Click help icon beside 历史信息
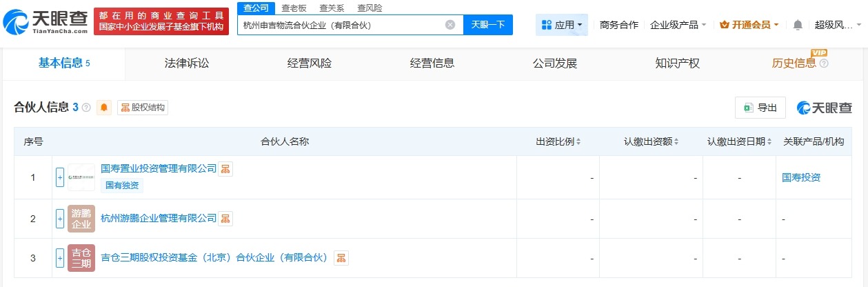This screenshot has height=287, width=868. tap(824, 63)
